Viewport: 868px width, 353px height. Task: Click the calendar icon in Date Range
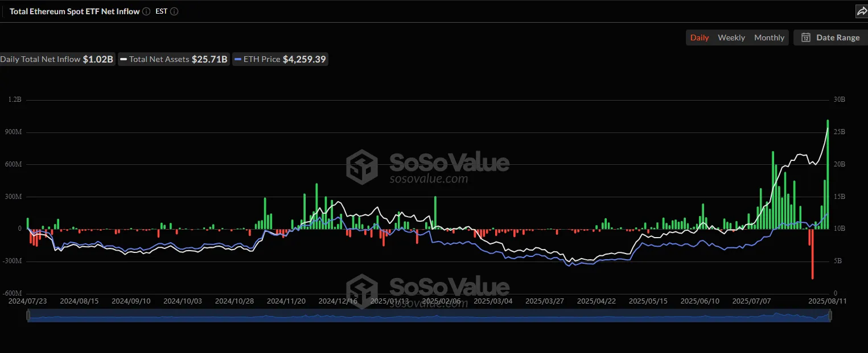point(806,38)
